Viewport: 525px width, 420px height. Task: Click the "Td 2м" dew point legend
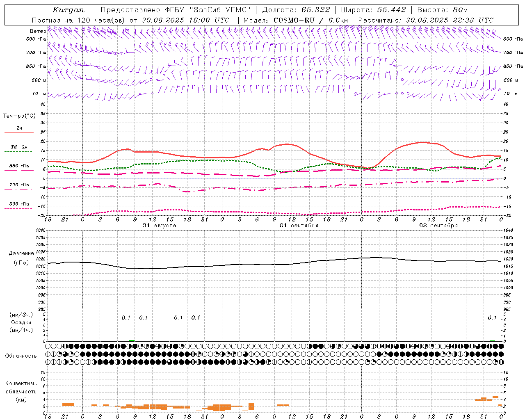pos(19,147)
